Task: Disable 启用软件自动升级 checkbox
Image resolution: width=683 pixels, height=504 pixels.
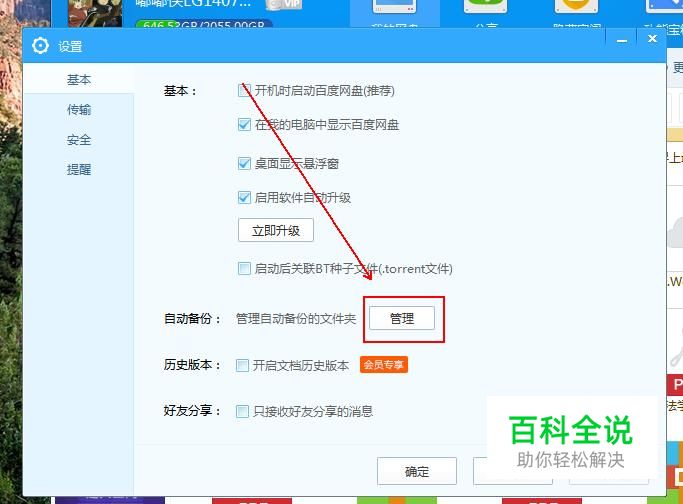Action: click(244, 197)
